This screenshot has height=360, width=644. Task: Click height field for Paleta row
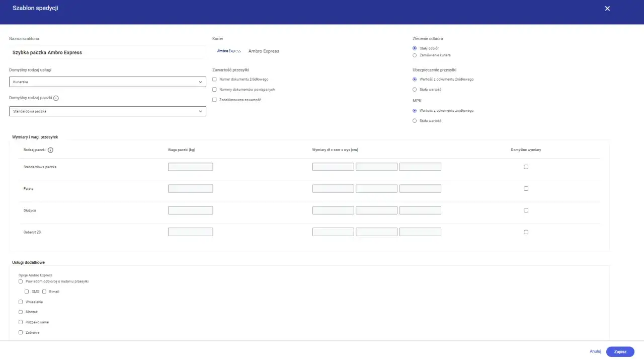(x=420, y=188)
